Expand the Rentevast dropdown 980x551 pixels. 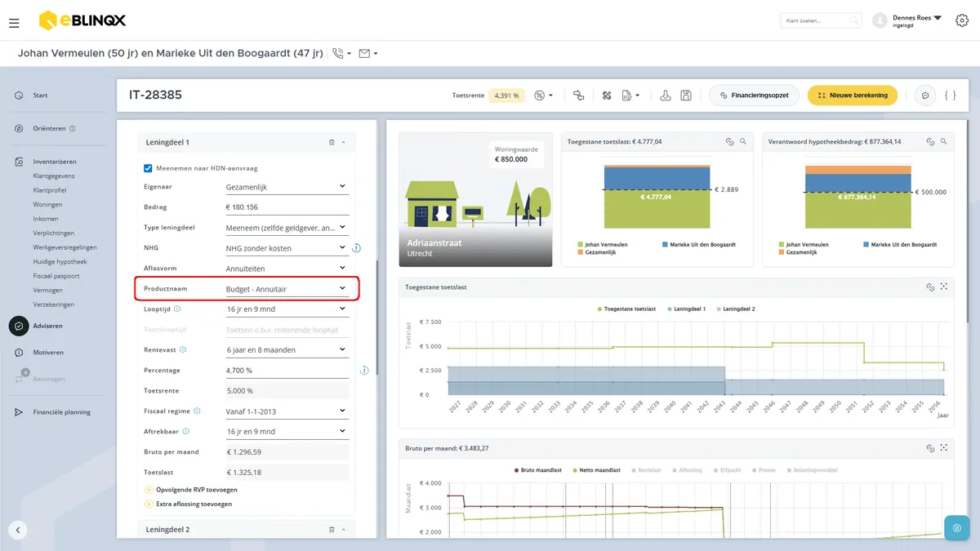tap(287, 350)
